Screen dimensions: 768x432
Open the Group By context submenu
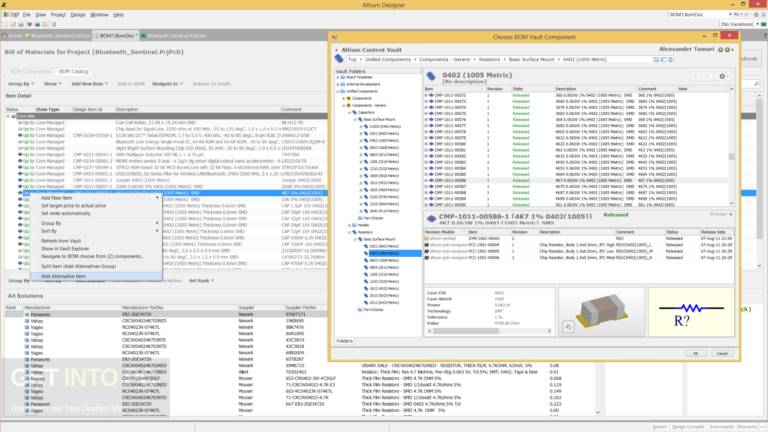[x=96, y=223]
